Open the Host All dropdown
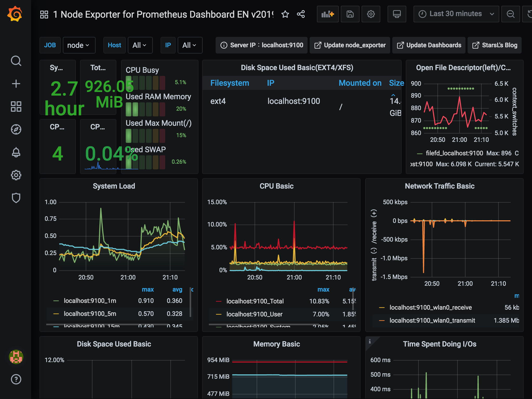This screenshot has height=399, width=532. click(140, 45)
